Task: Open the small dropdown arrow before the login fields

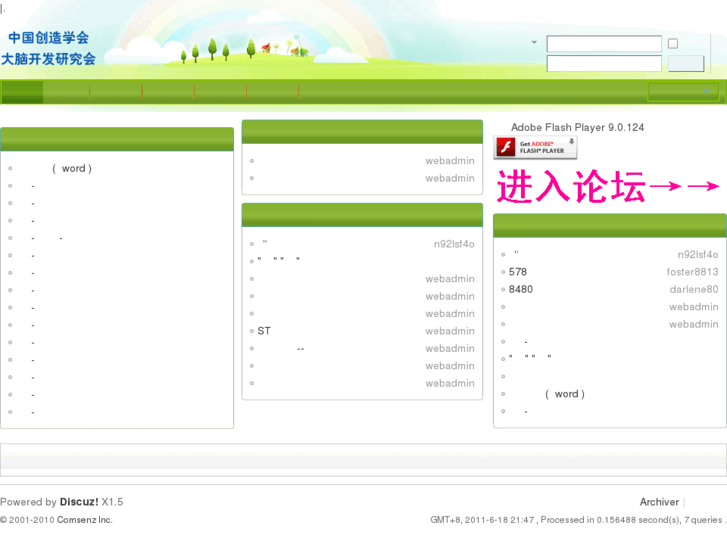Action: pyautogui.click(x=534, y=42)
